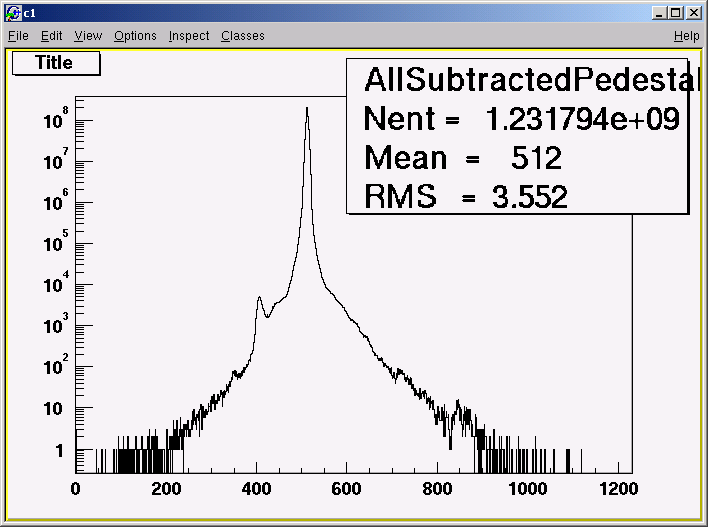Click y-axis label 10^8
708x527 pixels.
(x=56, y=117)
